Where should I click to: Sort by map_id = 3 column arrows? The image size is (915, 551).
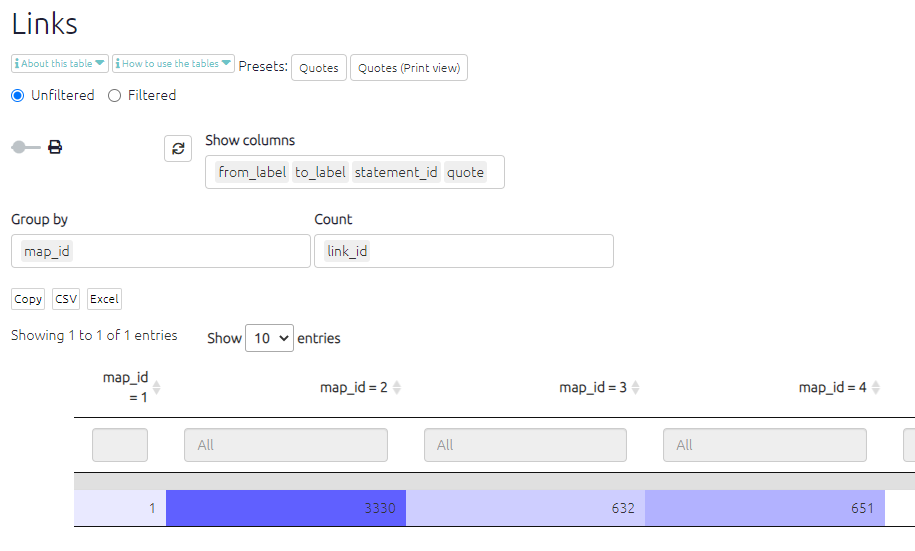[x=636, y=388]
